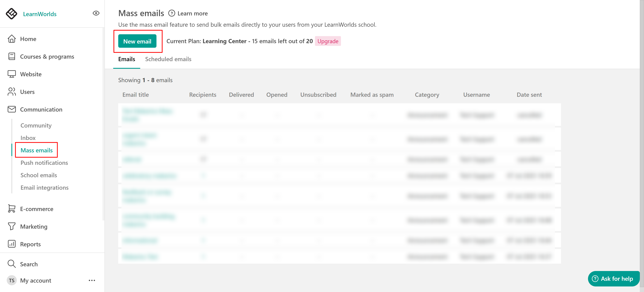
Task: Click the Marketing funnel icon
Action: (12, 226)
